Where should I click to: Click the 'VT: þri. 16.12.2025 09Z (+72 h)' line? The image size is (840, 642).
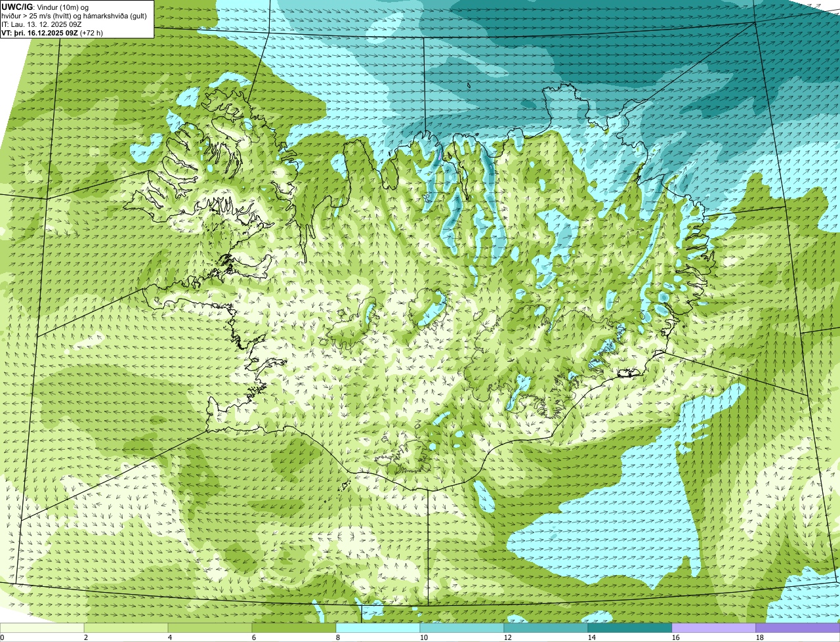coord(52,32)
